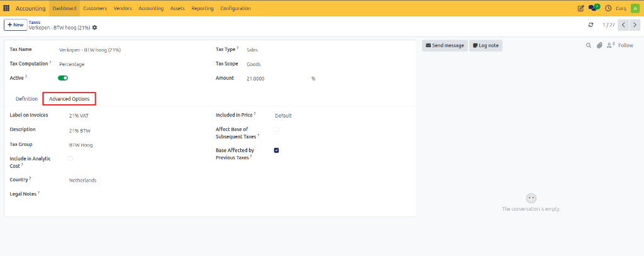Go to the next tax record

pyautogui.click(x=635, y=25)
